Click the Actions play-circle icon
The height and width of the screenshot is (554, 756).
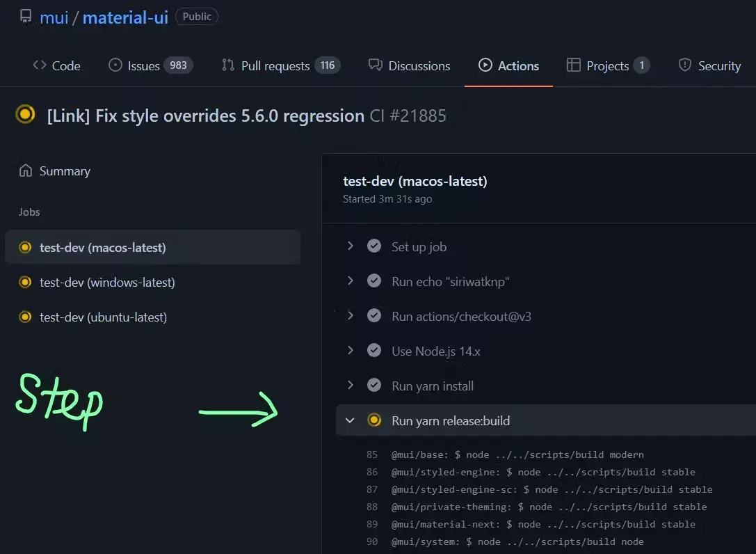tap(485, 65)
